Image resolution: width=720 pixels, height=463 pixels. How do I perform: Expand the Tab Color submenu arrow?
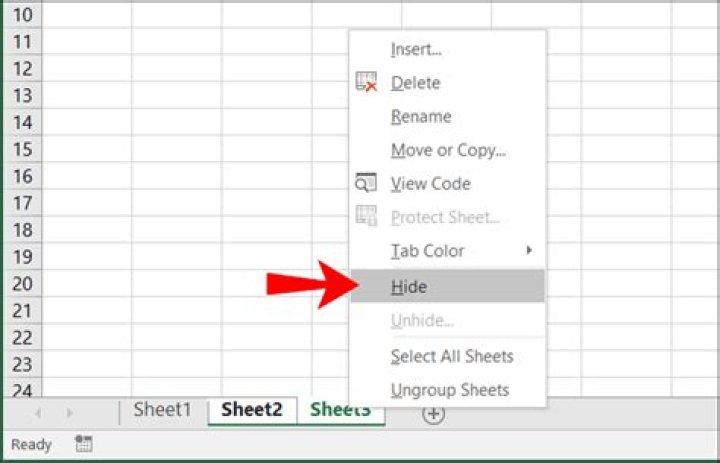point(529,250)
